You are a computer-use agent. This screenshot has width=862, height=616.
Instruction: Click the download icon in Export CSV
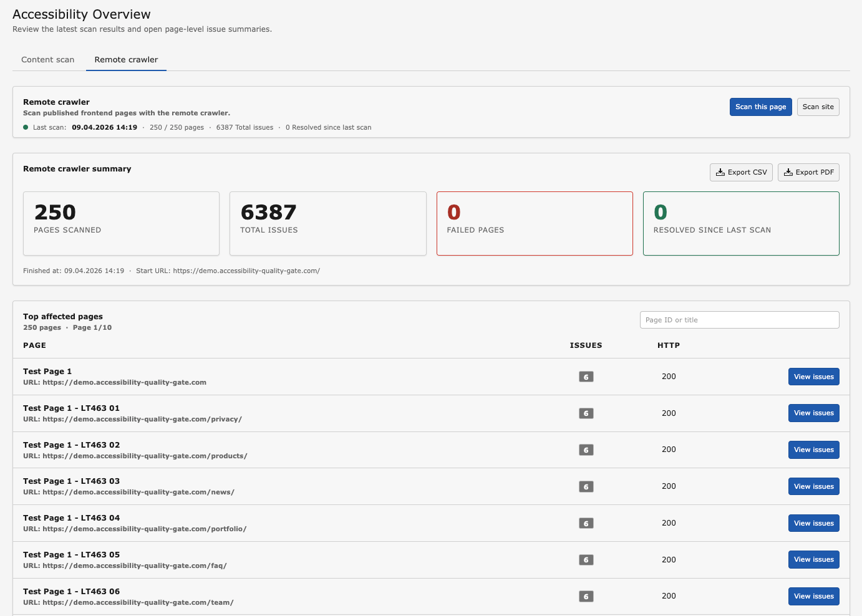tap(720, 172)
